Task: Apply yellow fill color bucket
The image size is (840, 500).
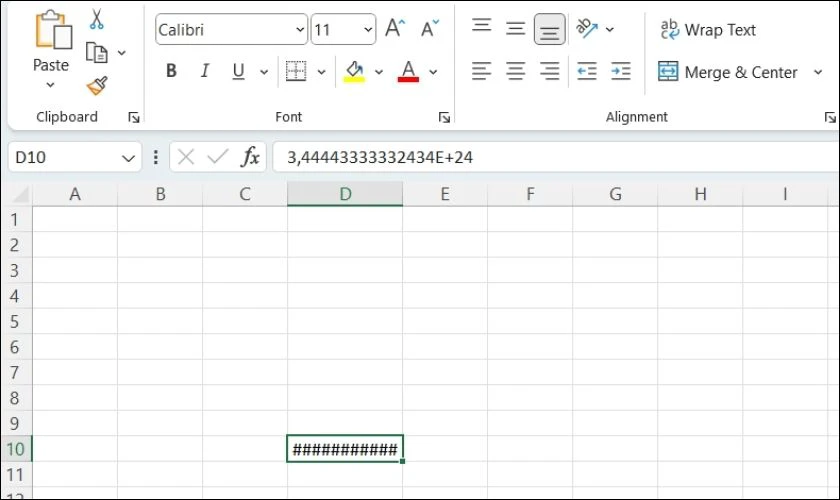Action: coord(354,71)
